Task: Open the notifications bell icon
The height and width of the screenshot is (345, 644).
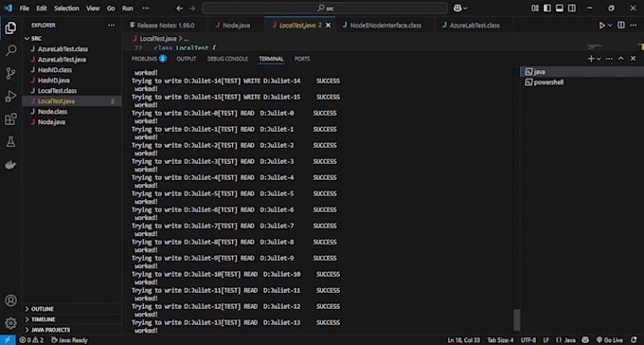Action: (x=635, y=340)
